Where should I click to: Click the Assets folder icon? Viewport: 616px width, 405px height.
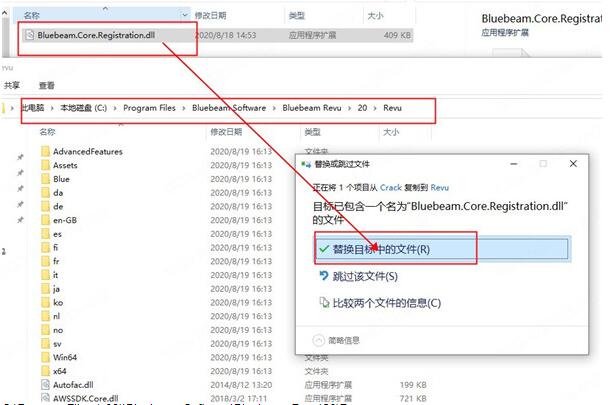tap(45, 165)
